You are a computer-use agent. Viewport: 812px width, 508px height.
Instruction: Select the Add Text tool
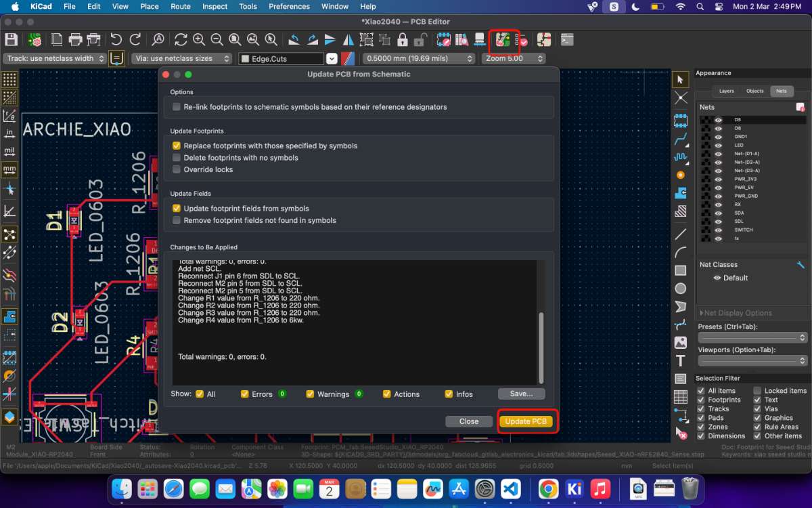[x=681, y=360]
